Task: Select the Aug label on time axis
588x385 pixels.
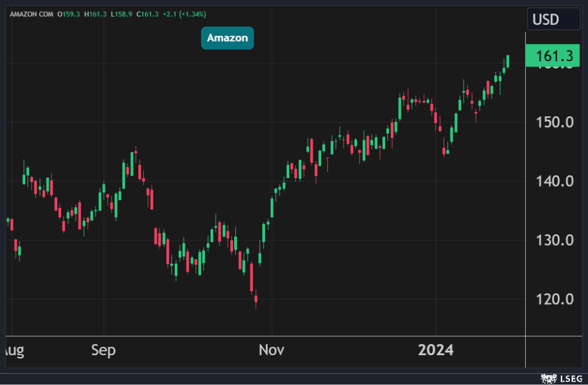Action: pyautogui.click(x=12, y=350)
